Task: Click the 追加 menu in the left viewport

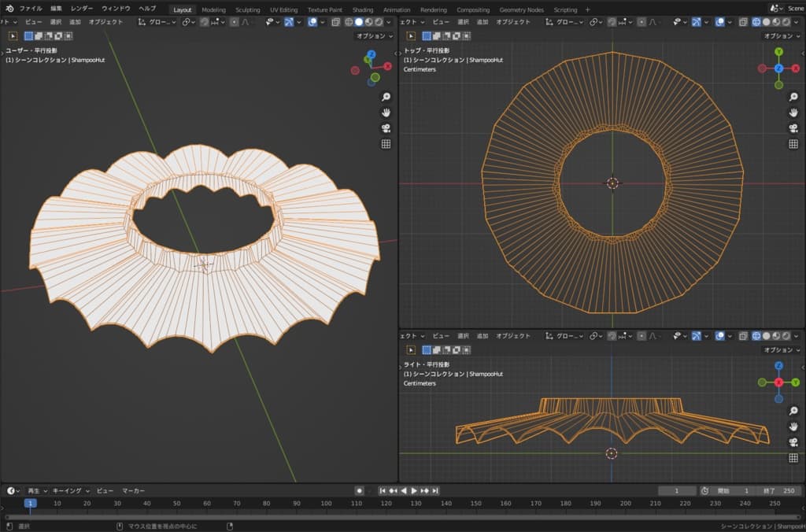Action: point(75,22)
